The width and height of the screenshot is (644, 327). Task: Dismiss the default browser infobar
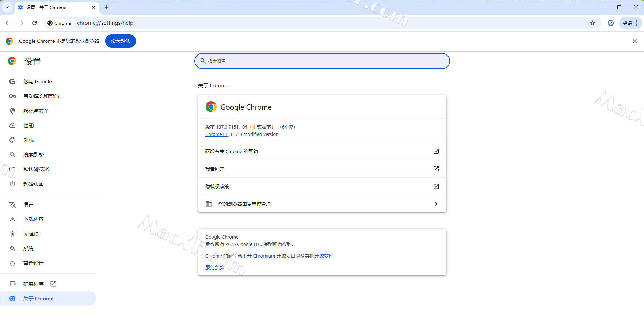[x=635, y=41]
